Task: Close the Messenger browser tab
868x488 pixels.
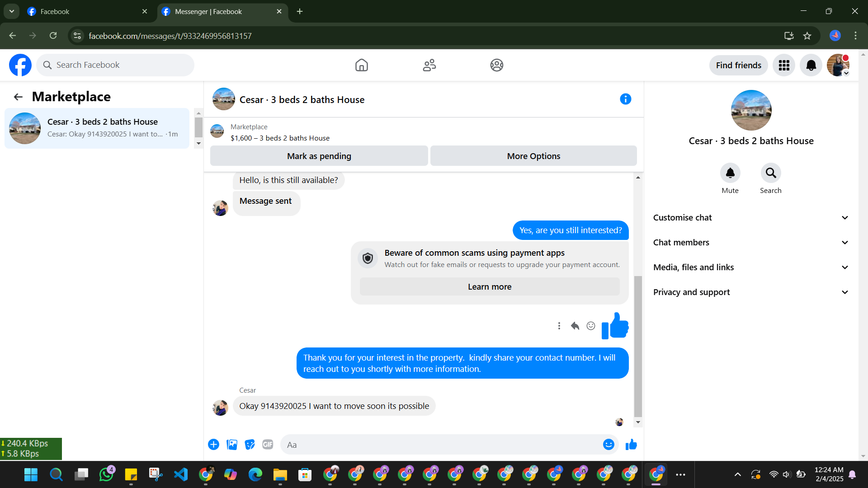Action: [x=279, y=11]
